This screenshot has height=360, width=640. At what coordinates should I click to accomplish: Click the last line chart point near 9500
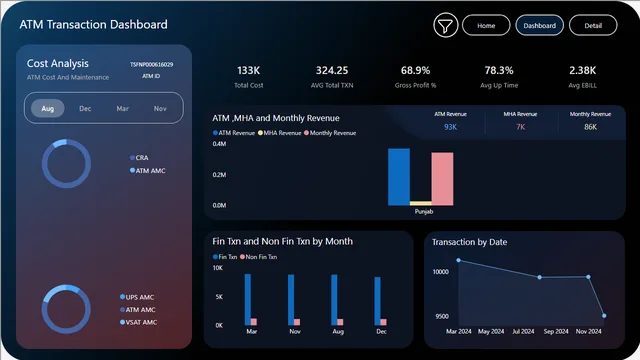[x=604, y=316]
